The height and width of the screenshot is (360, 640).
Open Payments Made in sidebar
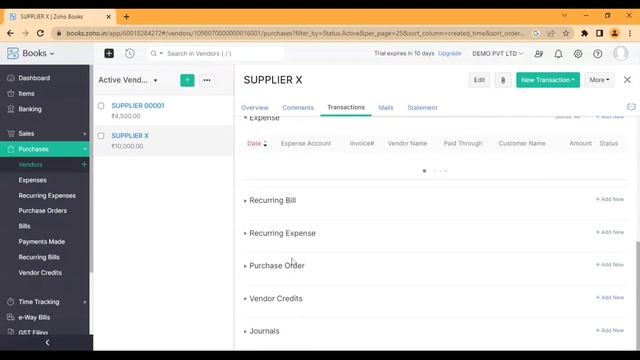point(42,242)
